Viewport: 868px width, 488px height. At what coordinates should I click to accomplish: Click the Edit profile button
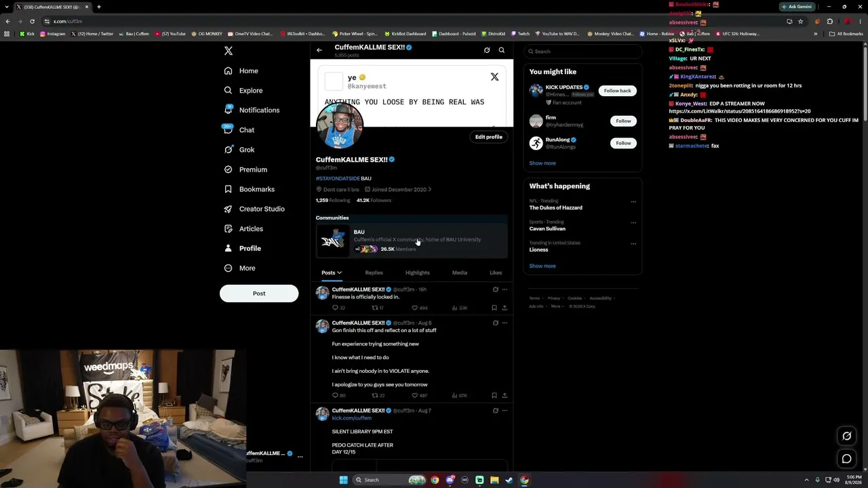(x=488, y=137)
